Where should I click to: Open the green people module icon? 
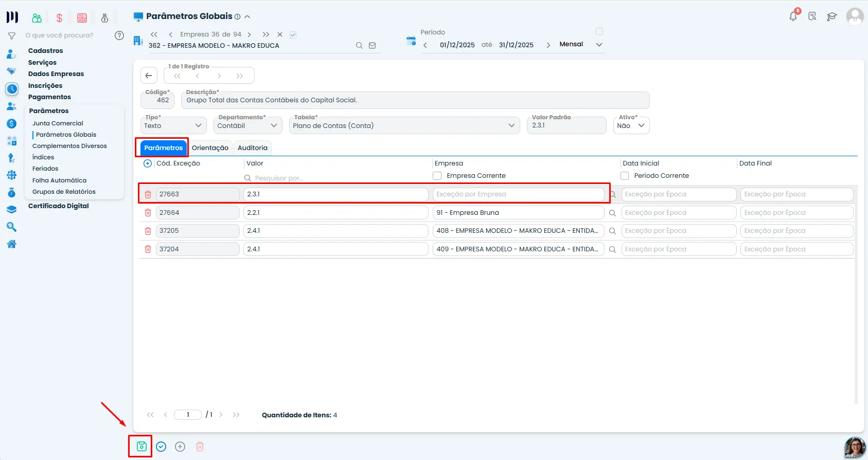[37, 18]
